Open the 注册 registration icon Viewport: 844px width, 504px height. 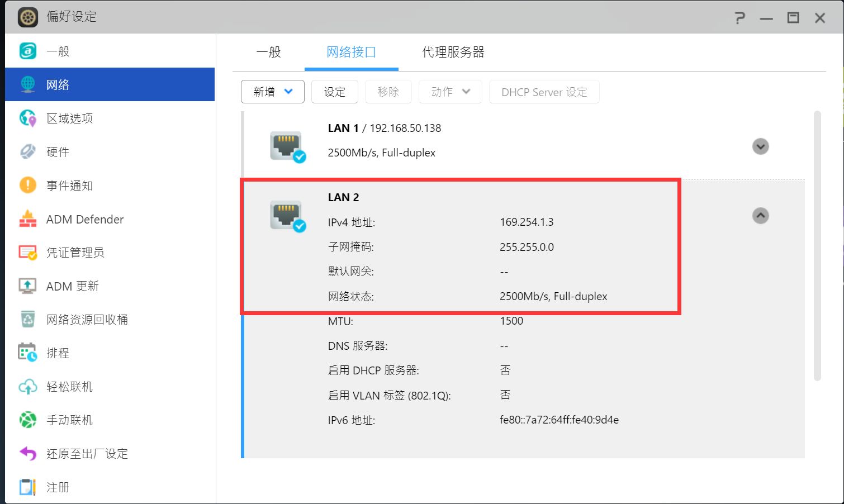click(x=28, y=487)
